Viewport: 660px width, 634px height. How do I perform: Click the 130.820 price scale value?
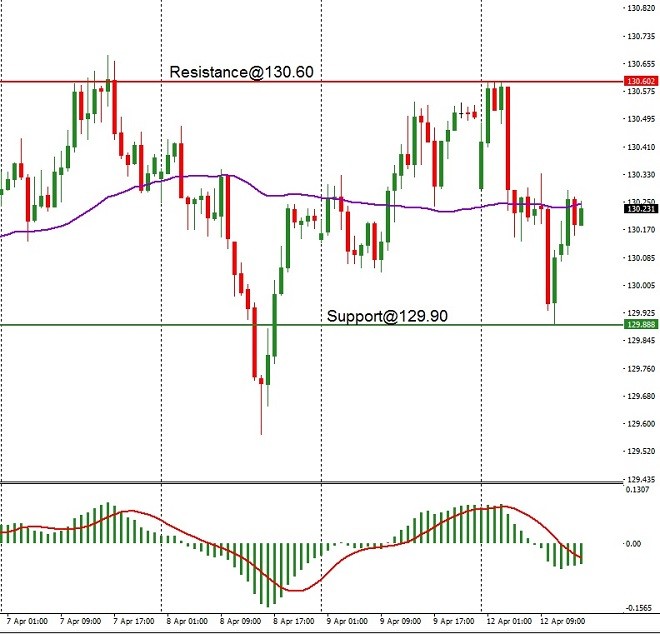coord(641,8)
